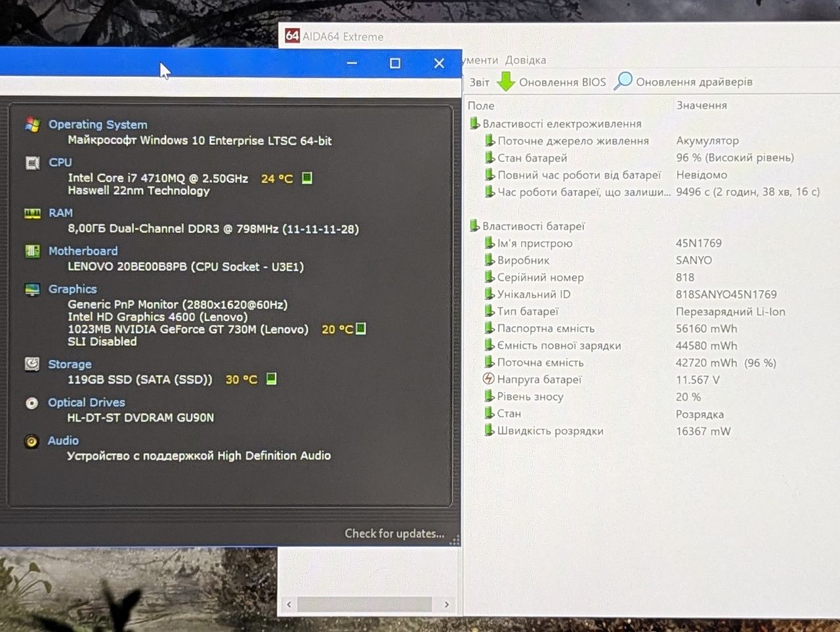Screen dimensions: 840x632
Task: Click the icon beside Поточне джерело живлення
Action: click(490, 140)
